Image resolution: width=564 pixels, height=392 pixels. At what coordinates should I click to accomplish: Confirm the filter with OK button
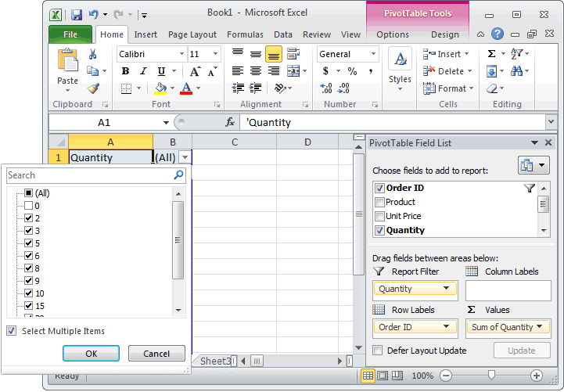[x=91, y=354]
